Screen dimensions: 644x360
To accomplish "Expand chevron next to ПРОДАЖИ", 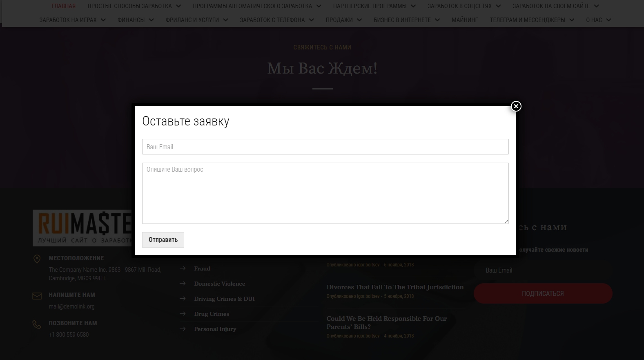I will click(x=359, y=20).
